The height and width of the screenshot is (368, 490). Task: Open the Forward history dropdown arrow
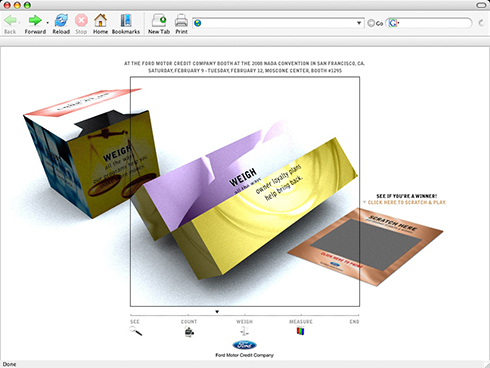(47, 23)
